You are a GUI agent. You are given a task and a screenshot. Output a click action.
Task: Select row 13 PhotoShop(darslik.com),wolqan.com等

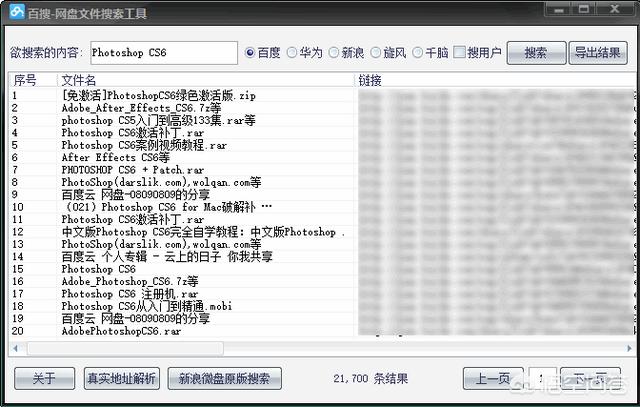[x=322, y=244]
